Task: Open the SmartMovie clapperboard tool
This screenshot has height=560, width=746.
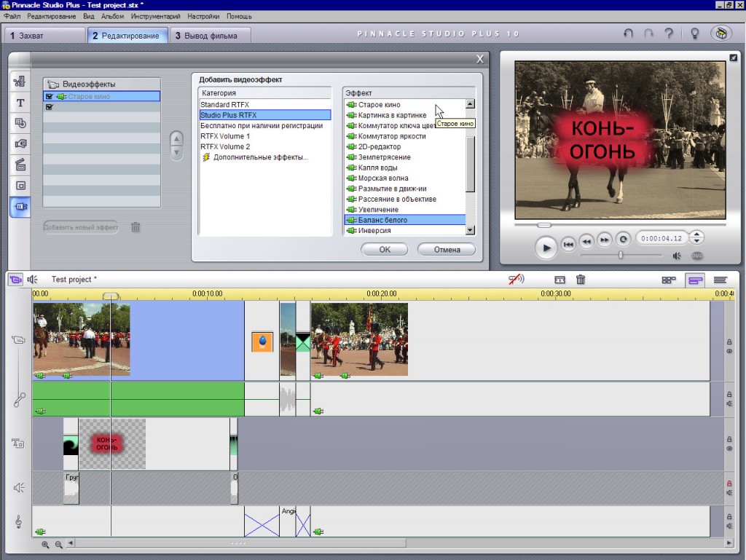Action: tap(20, 165)
